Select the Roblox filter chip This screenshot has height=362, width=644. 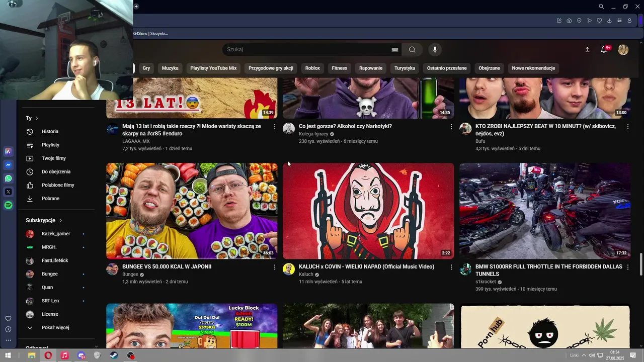[x=312, y=68]
